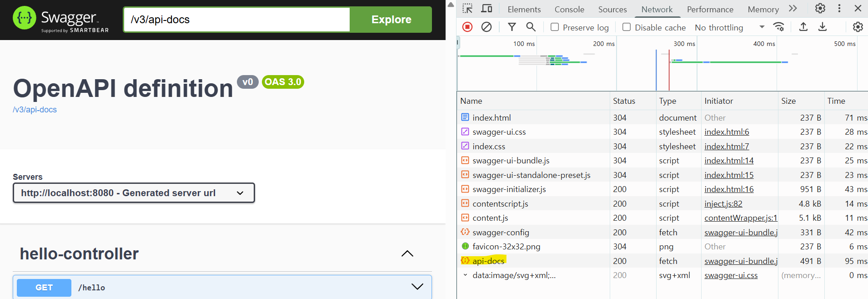Show more DevTools tabs chevron

[x=793, y=8]
